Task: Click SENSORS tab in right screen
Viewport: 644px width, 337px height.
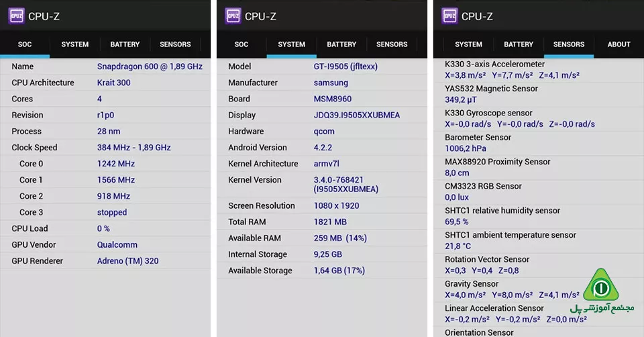Action: [569, 44]
